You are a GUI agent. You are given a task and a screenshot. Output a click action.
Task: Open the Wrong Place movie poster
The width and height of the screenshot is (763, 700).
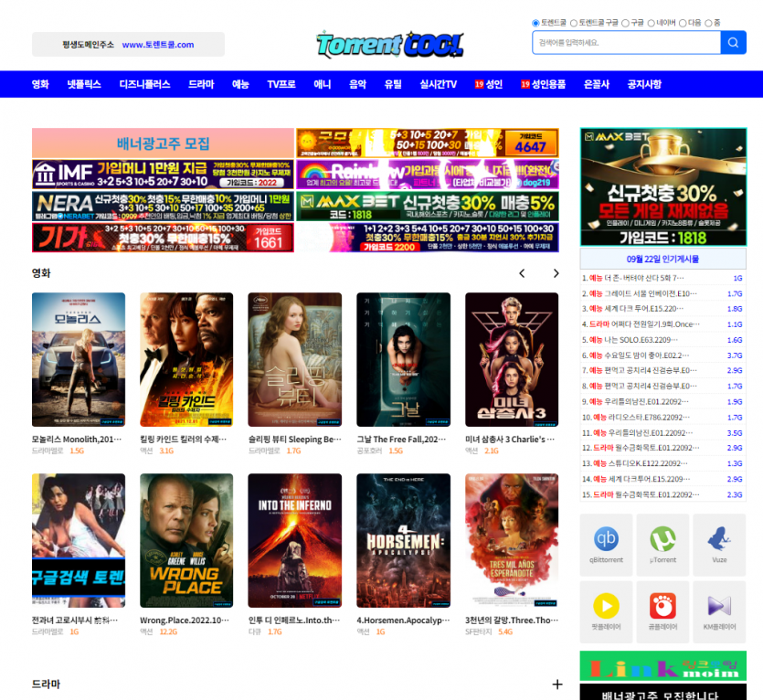(x=186, y=540)
